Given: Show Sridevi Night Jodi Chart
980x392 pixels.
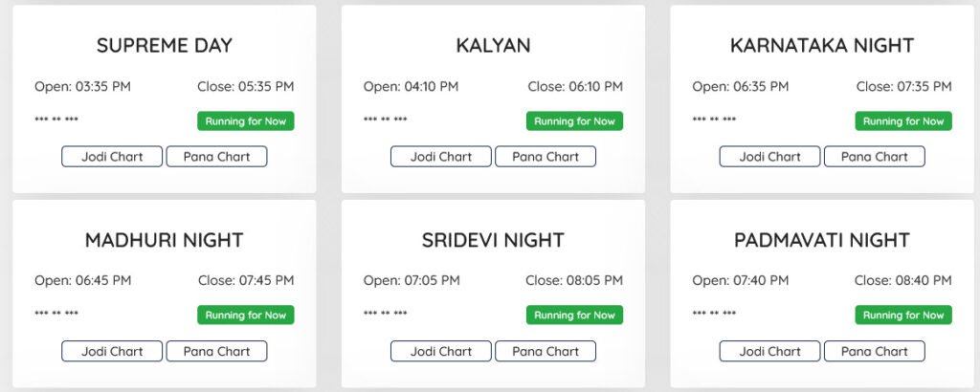Looking at the screenshot, I should point(441,351).
